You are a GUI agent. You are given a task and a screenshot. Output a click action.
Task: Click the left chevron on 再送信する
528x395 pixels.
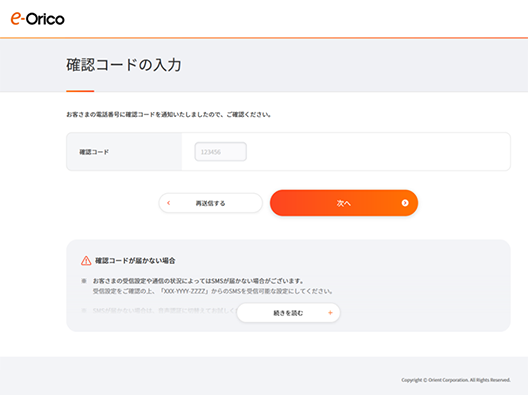point(169,203)
